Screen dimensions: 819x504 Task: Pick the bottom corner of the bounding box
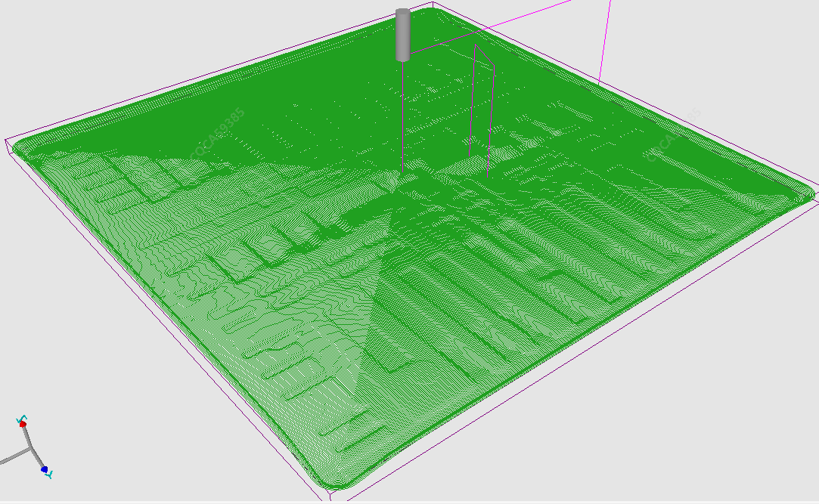(x=331, y=494)
